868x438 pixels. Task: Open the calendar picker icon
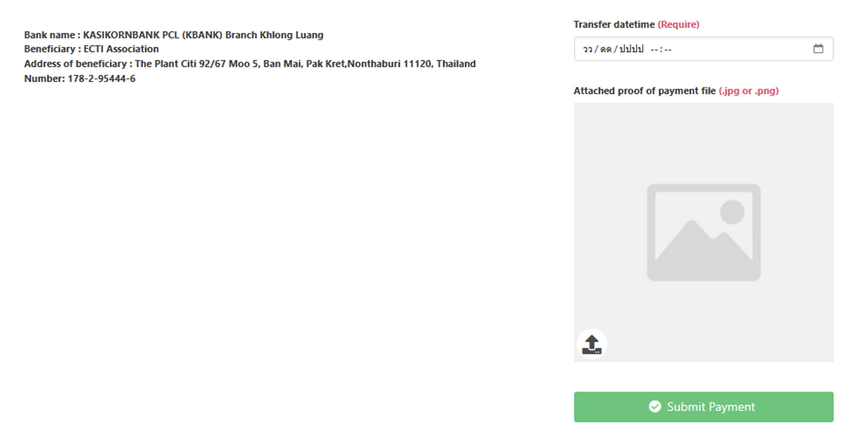[x=818, y=49]
